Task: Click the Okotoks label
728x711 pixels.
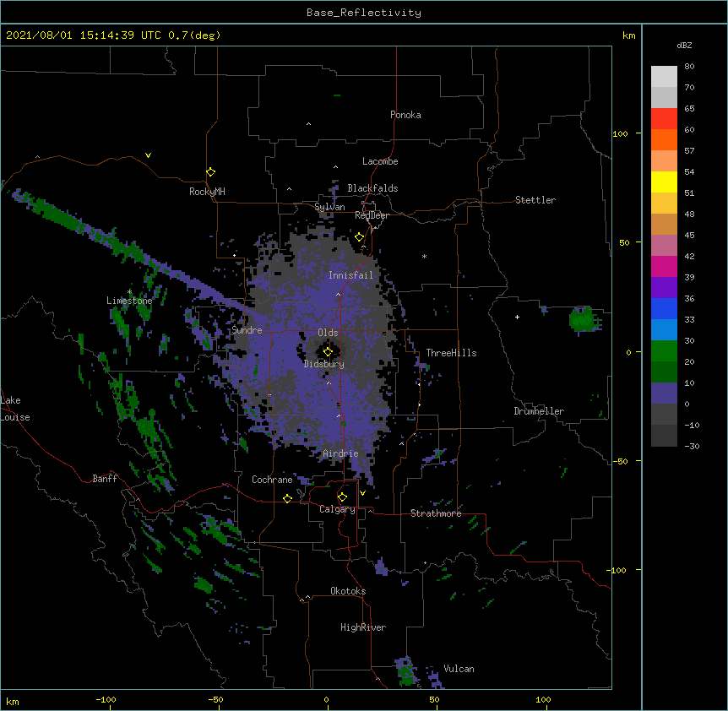Action: (x=348, y=591)
